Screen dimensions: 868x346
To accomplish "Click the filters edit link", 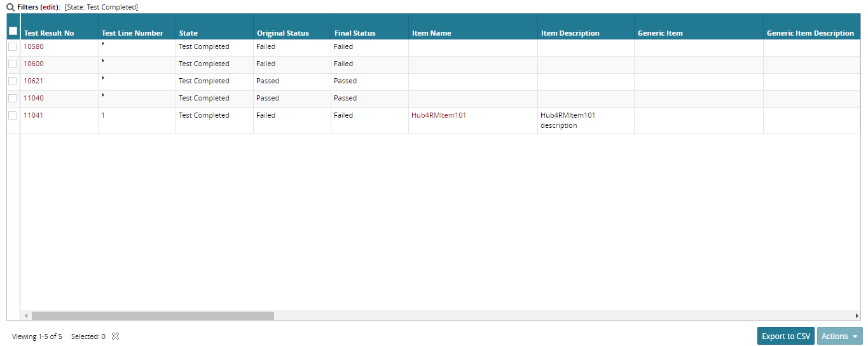I will pyautogui.click(x=49, y=7).
